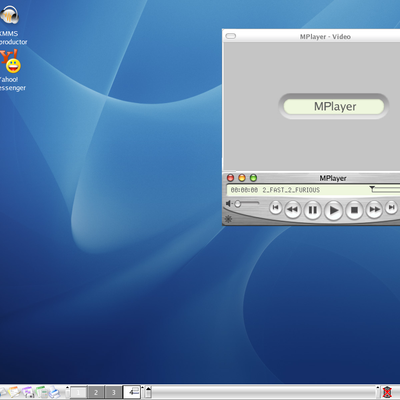
Task: Switch to workspace 2 in the pager
Action: (96, 392)
